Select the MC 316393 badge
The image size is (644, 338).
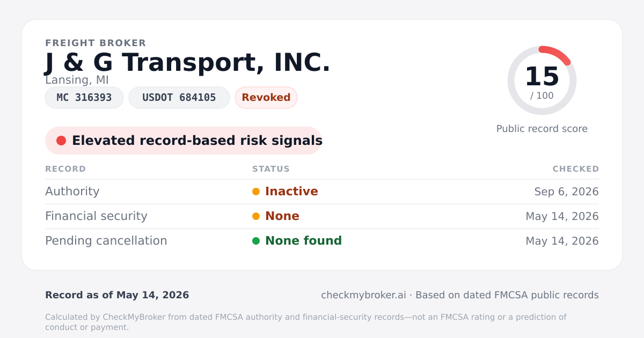click(84, 98)
